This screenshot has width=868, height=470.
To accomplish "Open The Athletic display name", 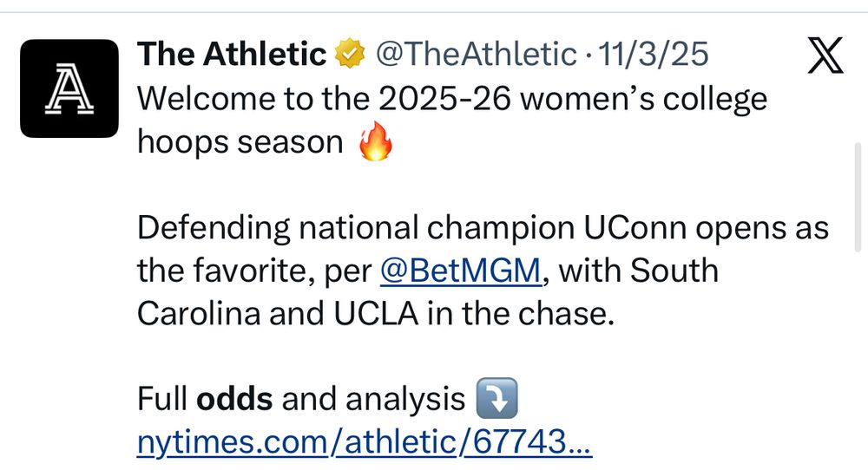I will coord(232,55).
